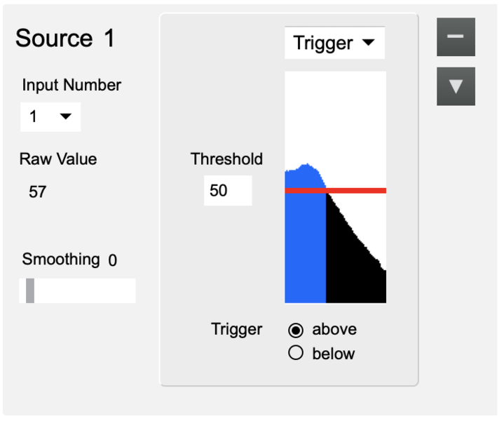Click the "Raw Value" label
Viewport: 504px width, 421px height.
tap(58, 159)
